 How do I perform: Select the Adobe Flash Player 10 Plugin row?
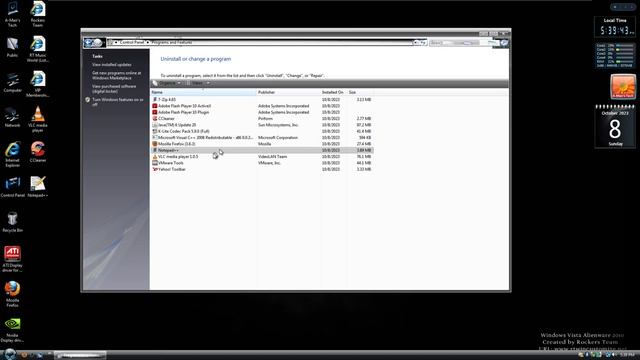(261, 112)
